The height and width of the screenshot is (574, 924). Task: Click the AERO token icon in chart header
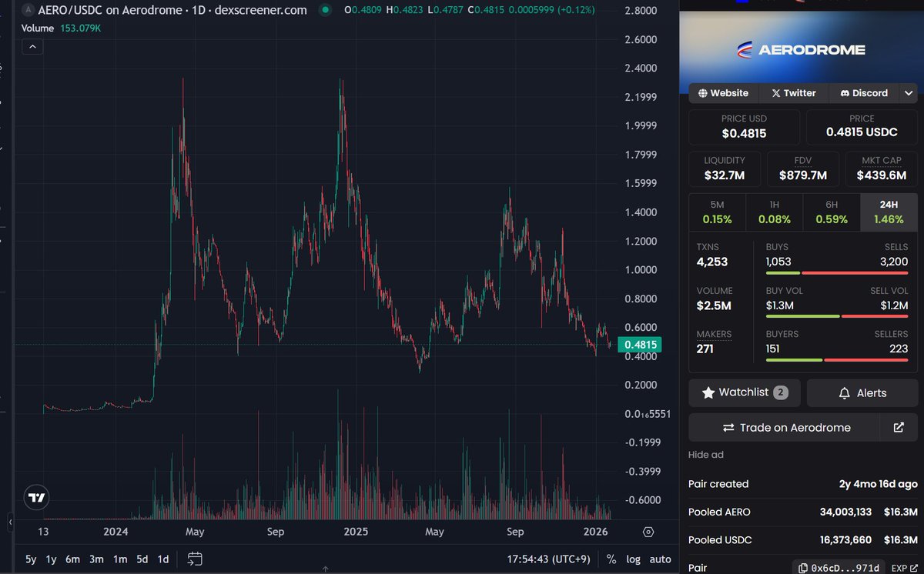coord(28,10)
